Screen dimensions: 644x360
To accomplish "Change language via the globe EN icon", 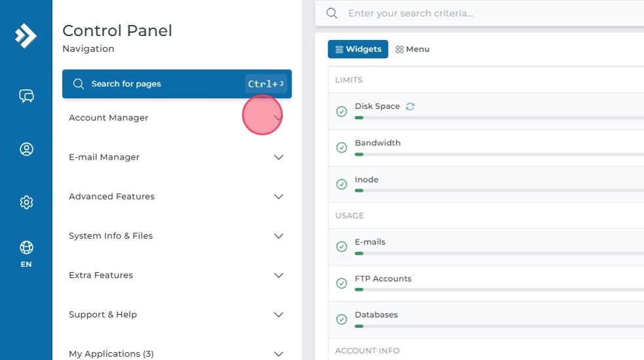I will [26, 254].
